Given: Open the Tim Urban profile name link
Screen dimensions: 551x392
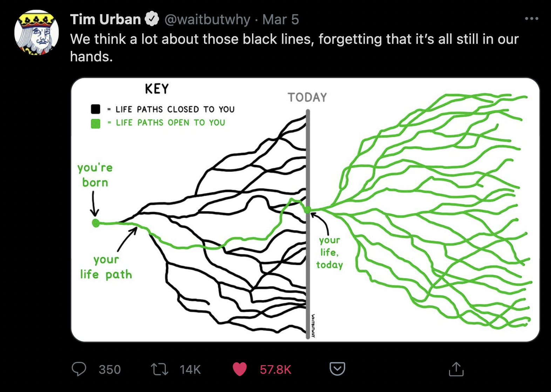Looking at the screenshot, I should tap(105, 19).
